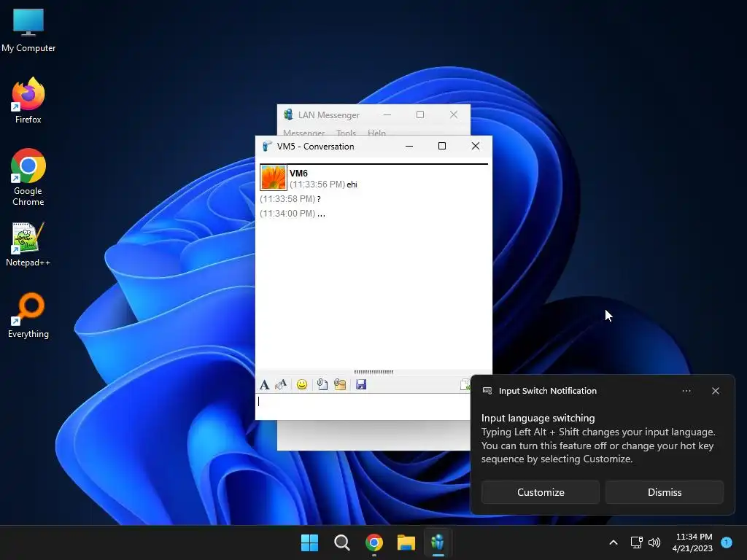Image resolution: width=747 pixels, height=560 pixels.
Task: Click the LAN Messenger title bar icon
Action: tap(288, 114)
